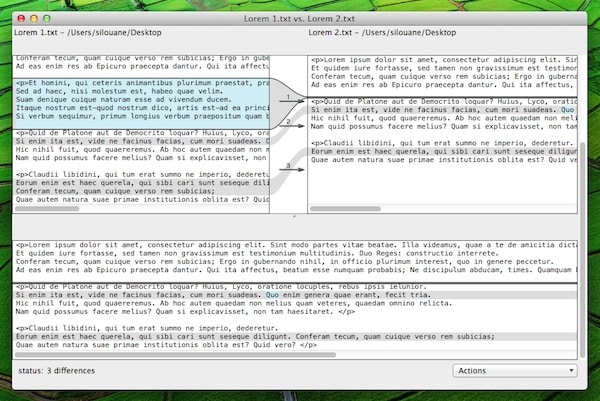Viewport: 600px width, 401px height.
Task: Open the Actions dropdown menu
Action: click(515, 370)
